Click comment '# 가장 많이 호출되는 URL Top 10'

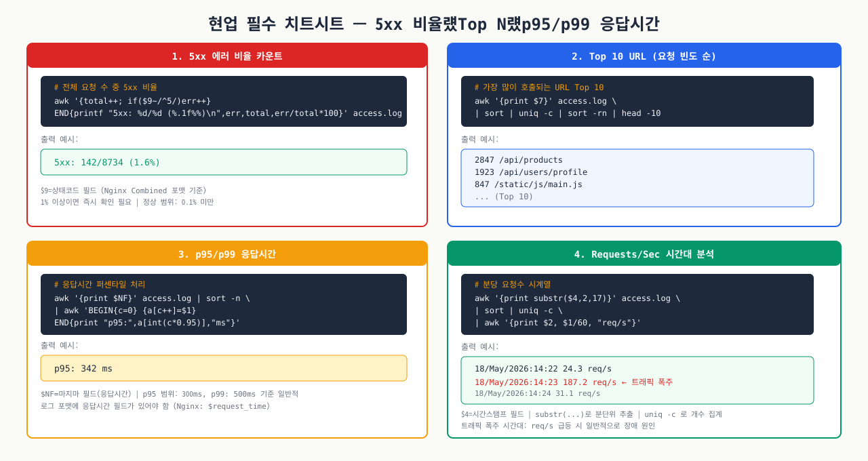click(539, 87)
